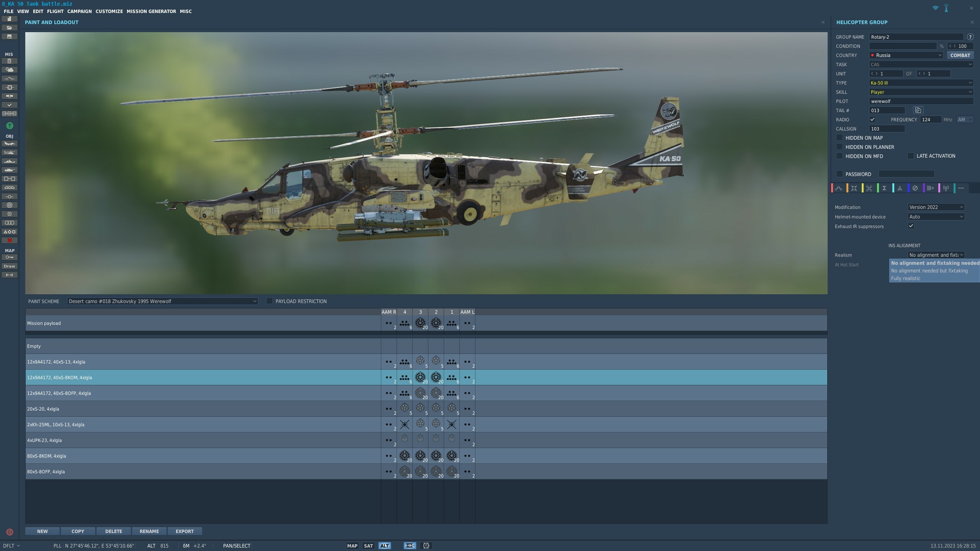The image size is (980, 551).
Task: Enable HIDDEN ON MAP
Action: 840,137
